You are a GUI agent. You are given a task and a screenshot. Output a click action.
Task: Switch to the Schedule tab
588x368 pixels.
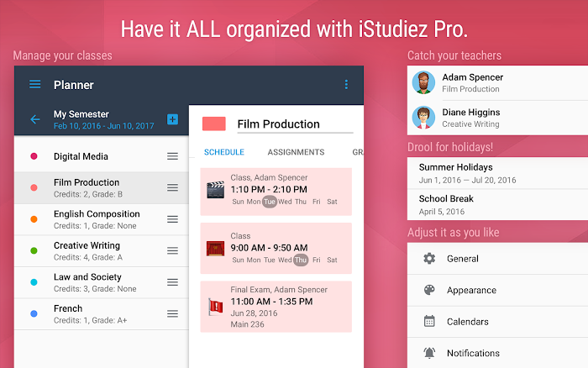click(224, 152)
